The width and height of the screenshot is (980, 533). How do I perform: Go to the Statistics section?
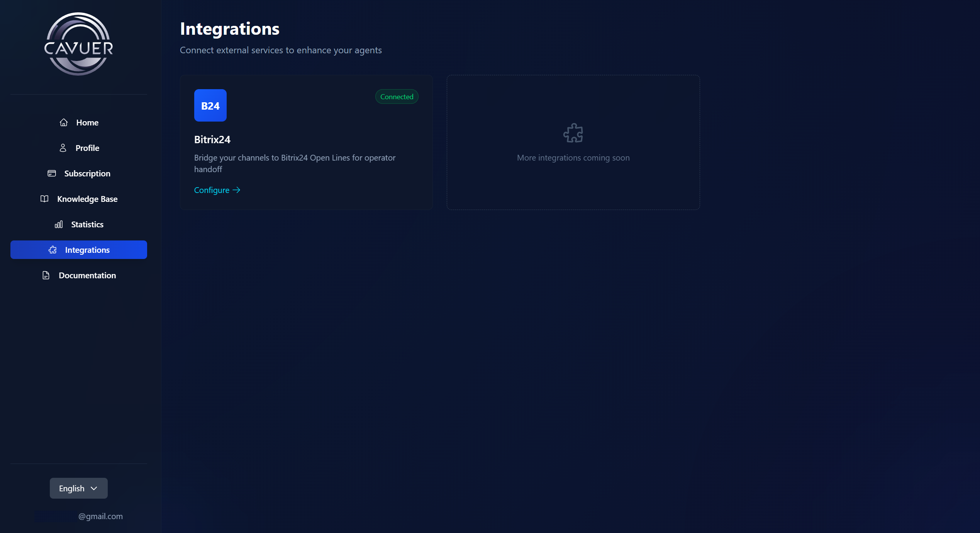coord(87,224)
